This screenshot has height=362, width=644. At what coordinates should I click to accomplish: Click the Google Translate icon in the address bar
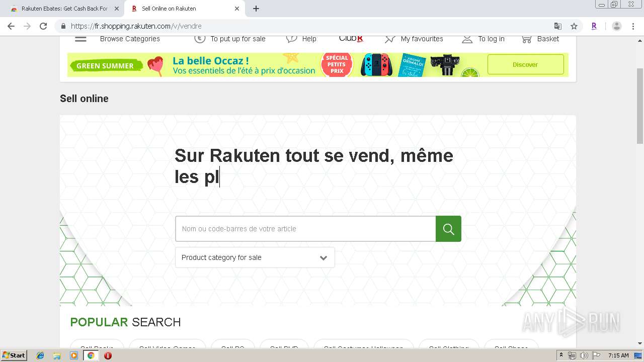coord(558,26)
